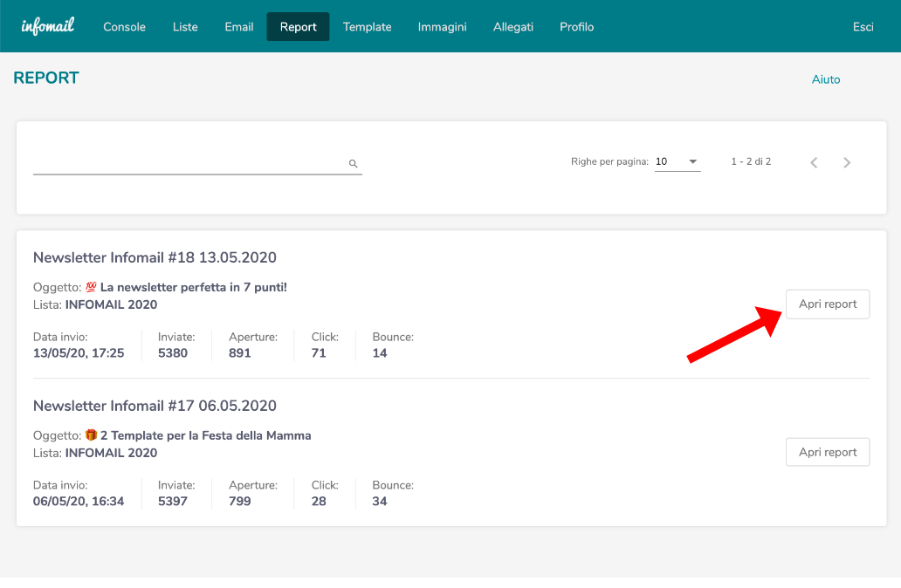Open the Template menu
The width and height of the screenshot is (901, 588).
(368, 27)
